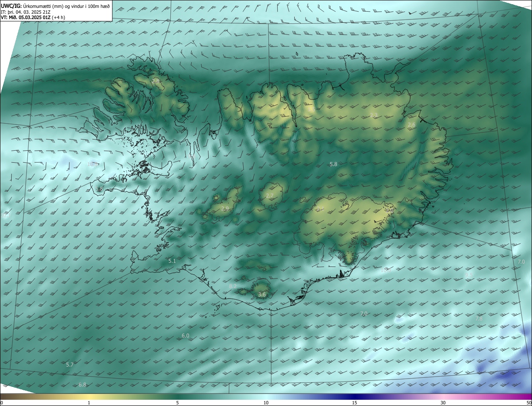Viewport: 532px width, 406px height.
Task: Click tick label 1 on the colour scale
Action: coord(89,403)
